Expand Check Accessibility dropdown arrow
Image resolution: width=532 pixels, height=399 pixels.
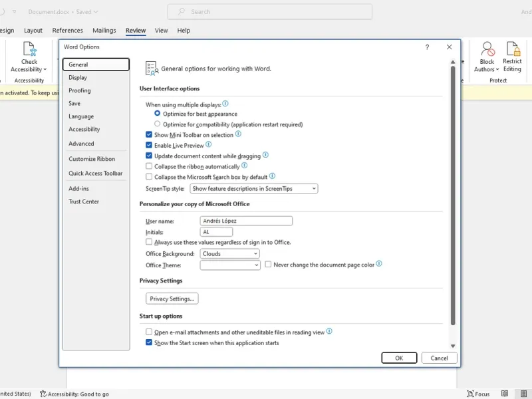[45, 69]
